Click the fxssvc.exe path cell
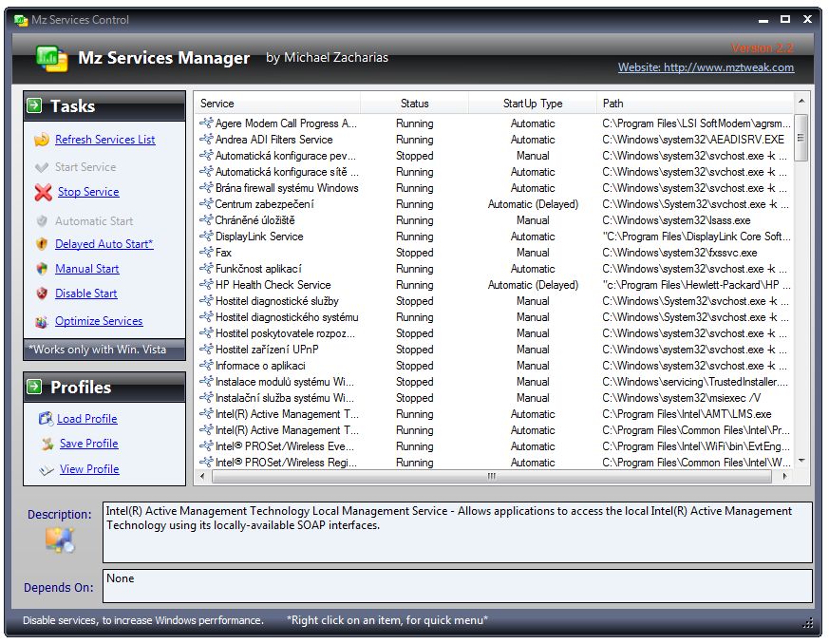Image resolution: width=829 pixels, height=644 pixels. (x=679, y=253)
